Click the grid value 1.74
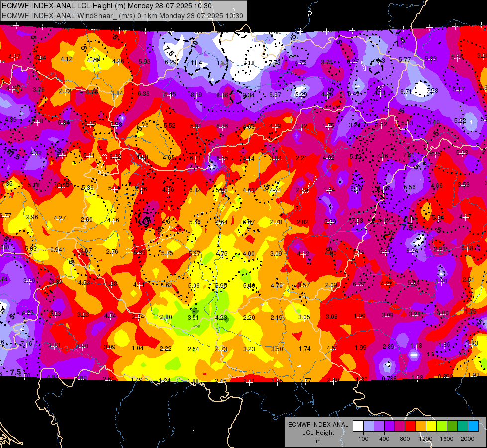This screenshot has width=487, height=448. [x=304, y=349]
